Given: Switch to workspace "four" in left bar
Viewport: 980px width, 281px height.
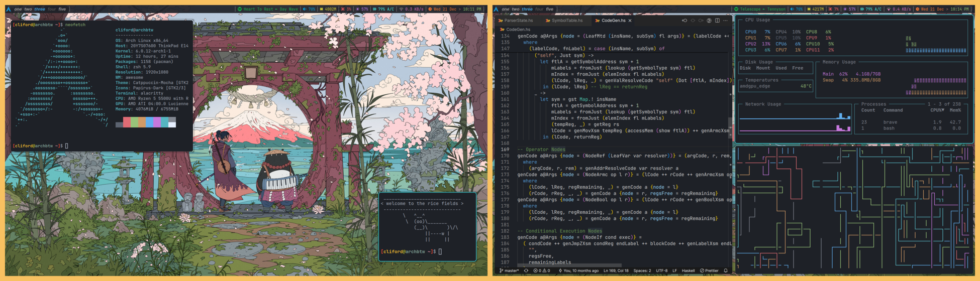Looking at the screenshot, I should point(52,9).
